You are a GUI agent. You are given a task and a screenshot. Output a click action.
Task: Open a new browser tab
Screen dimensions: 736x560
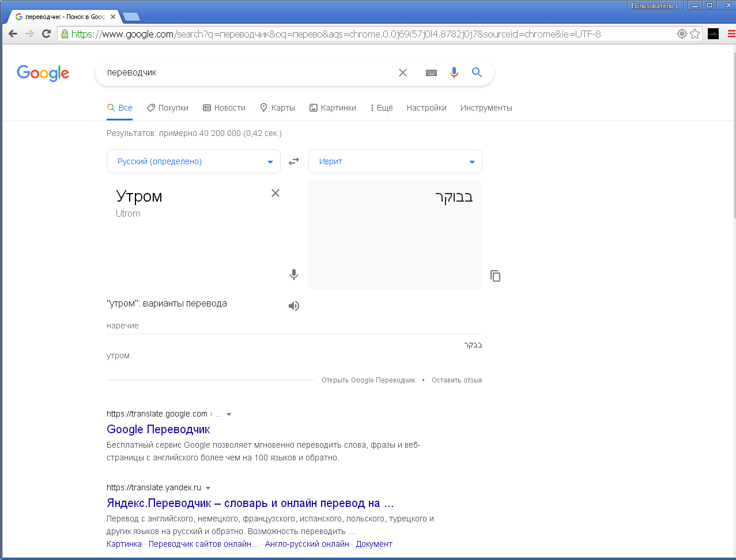point(131,17)
